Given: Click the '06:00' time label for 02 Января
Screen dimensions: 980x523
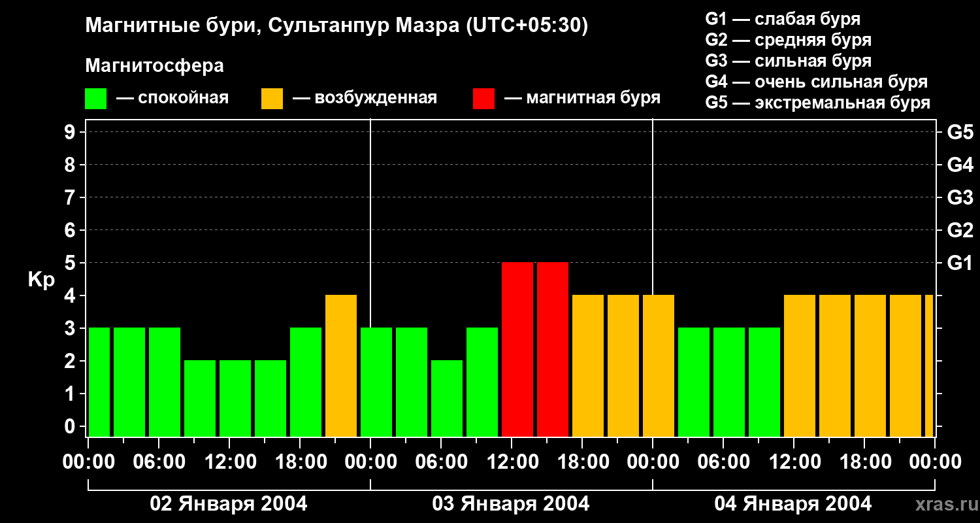Looking at the screenshot, I should pyautogui.click(x=159, y=462).
